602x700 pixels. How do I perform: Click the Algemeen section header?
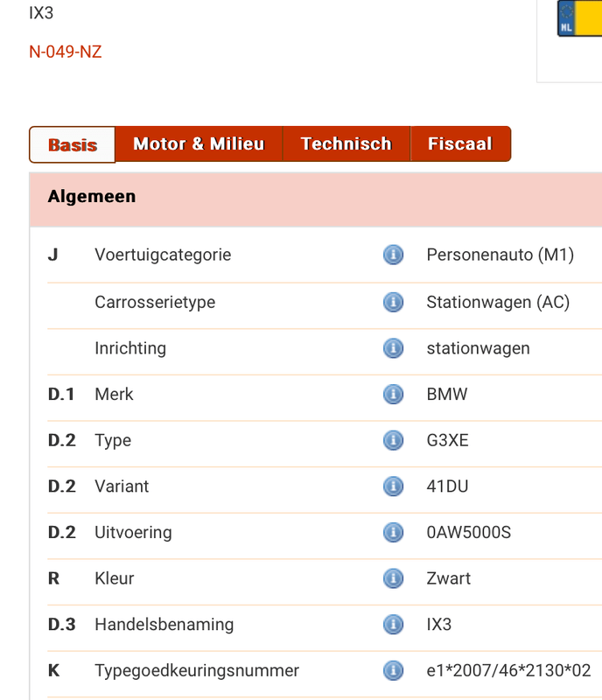click(x=92, y=197)
